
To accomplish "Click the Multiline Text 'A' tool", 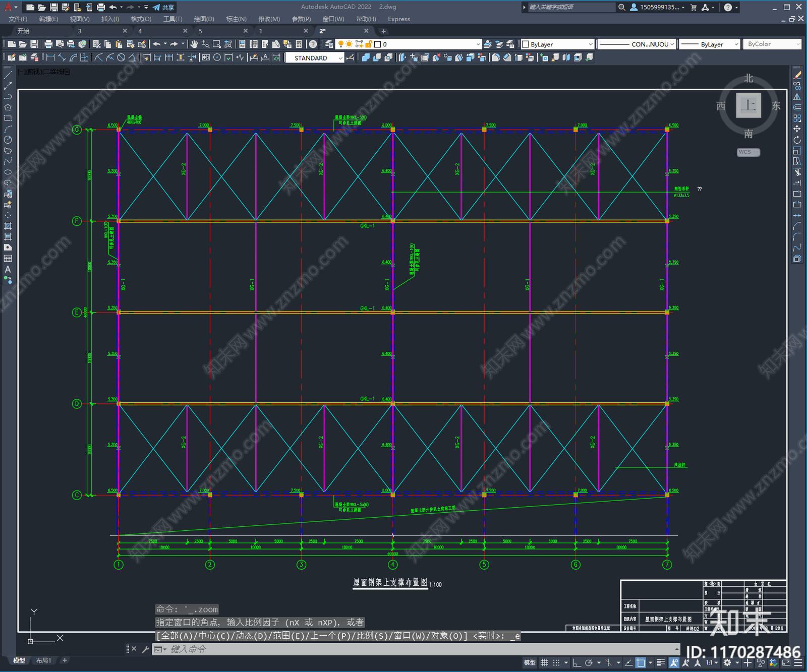I will [8, 269].
